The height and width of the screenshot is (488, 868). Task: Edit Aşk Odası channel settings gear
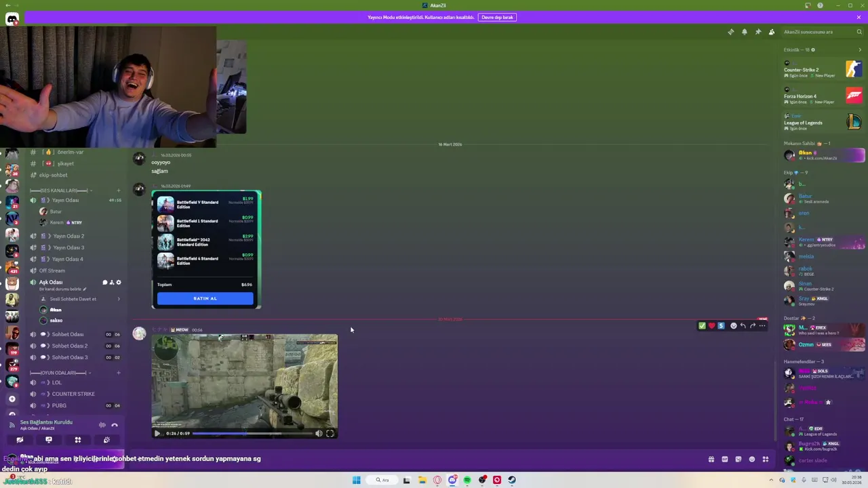119,282
